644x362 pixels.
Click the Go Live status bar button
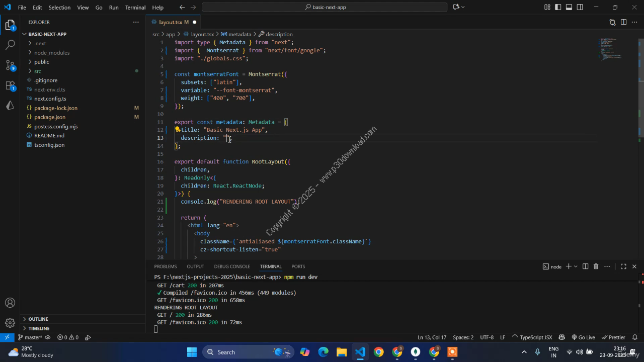tap(583, 337)
